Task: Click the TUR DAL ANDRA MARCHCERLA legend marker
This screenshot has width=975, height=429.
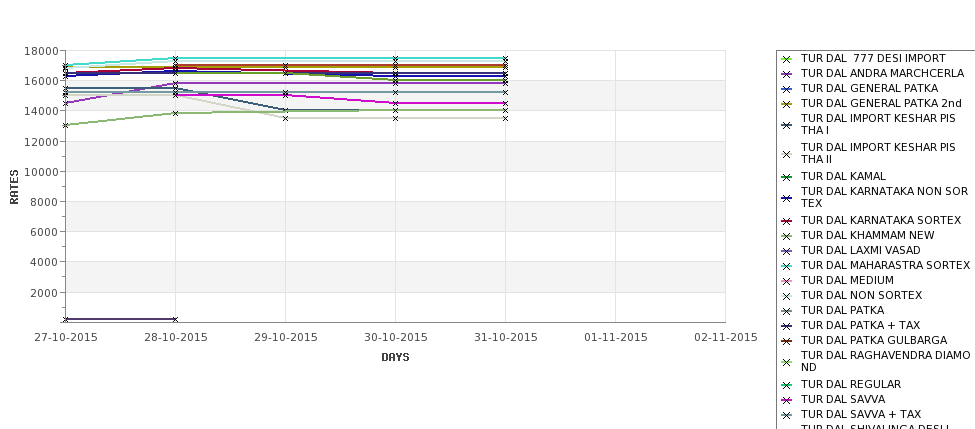Action: click(787, 74)
